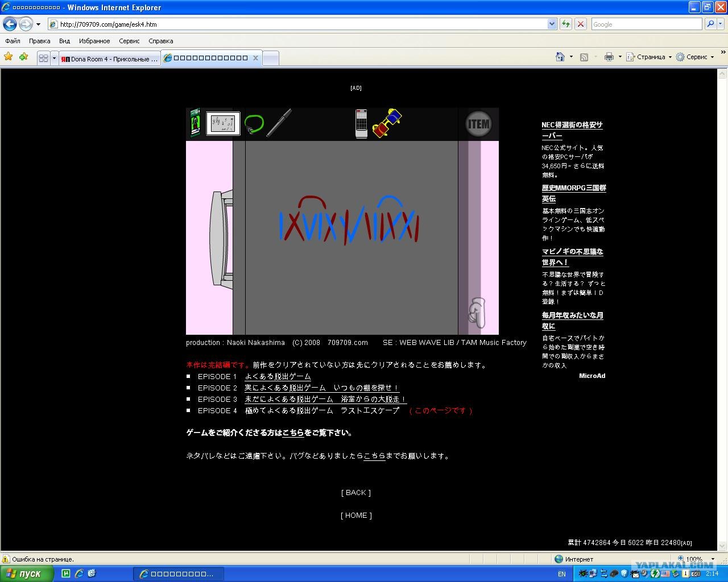The height and width of the screenshot is (582, 728).
Task: Select the mobile phone inventory item
Action: point(361,124)
